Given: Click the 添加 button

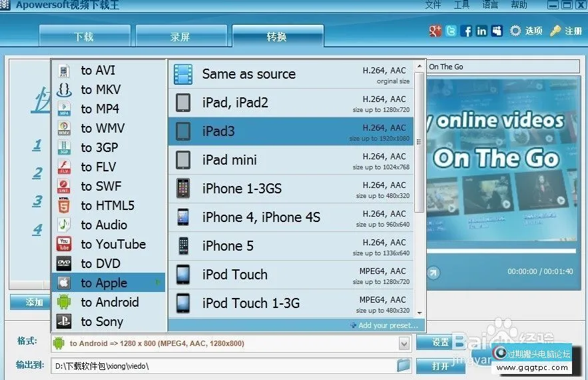Looking at the screenshot, I should tap(30, 302).
